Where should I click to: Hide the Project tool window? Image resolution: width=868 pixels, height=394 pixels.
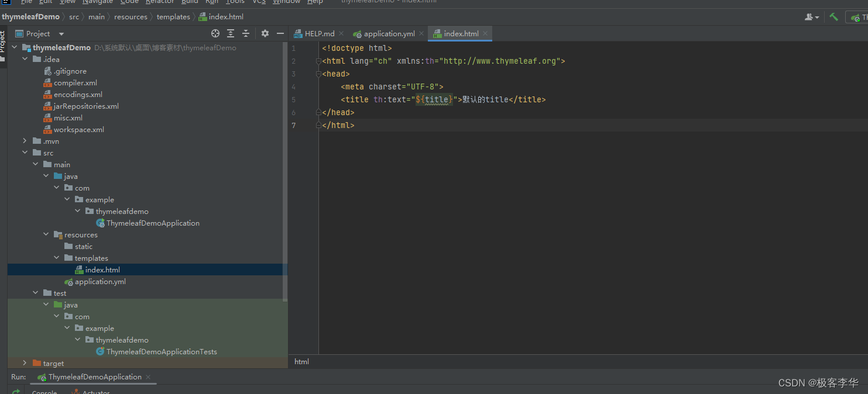280,34
